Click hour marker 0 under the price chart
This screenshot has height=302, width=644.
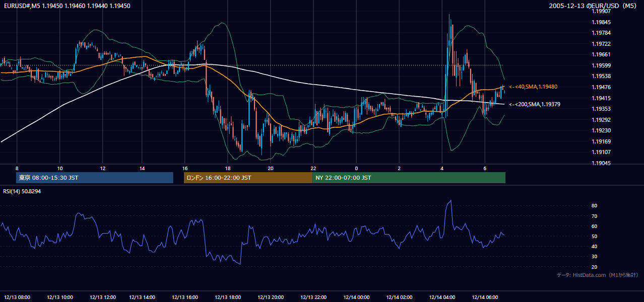click(356, 168)
